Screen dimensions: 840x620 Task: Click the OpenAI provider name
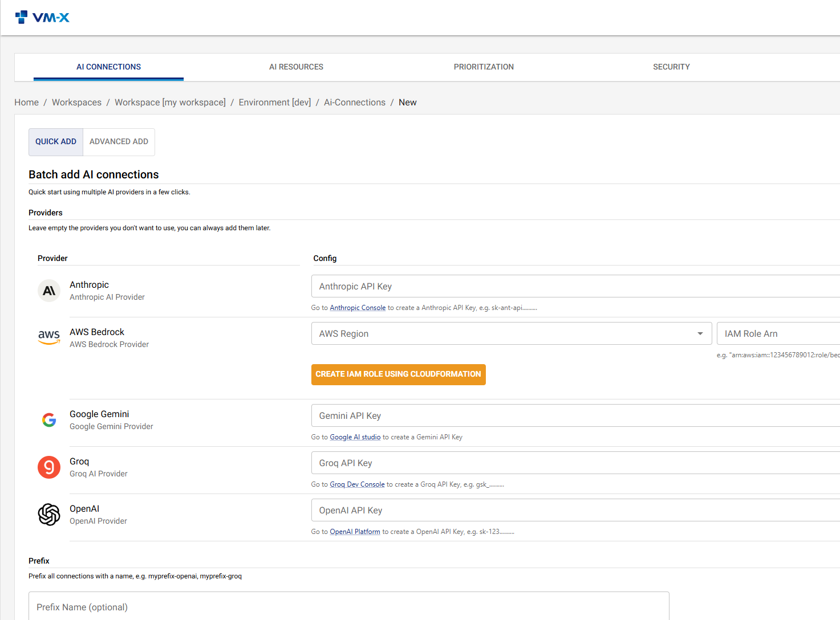(x=84, y=509)
